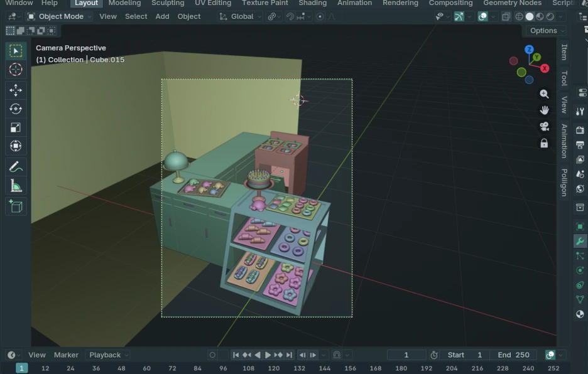
Task: Open viewport shading options dropdown
Action: (560, 16)
